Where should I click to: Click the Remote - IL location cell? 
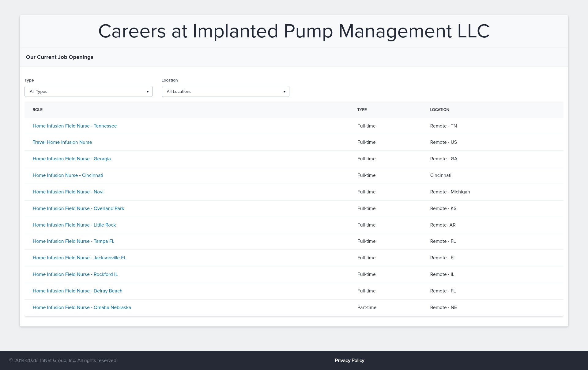pyautogui.click(x=442, y=274)
